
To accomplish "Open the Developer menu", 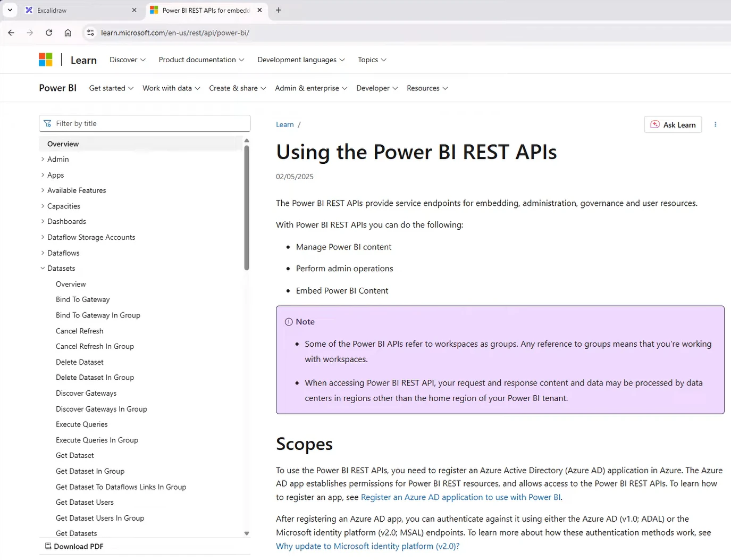I will 377,88.
